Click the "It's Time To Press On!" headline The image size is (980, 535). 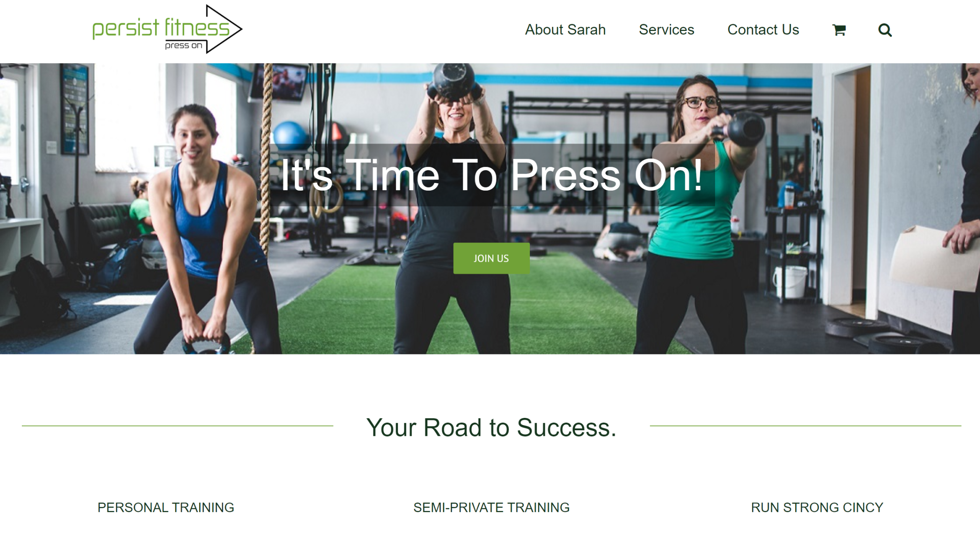[492, 175]
